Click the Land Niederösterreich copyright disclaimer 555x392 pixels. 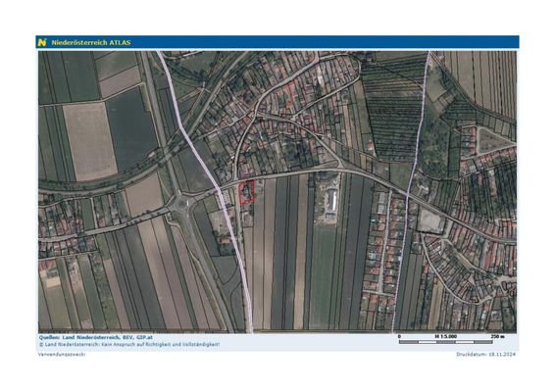(129, 344)
